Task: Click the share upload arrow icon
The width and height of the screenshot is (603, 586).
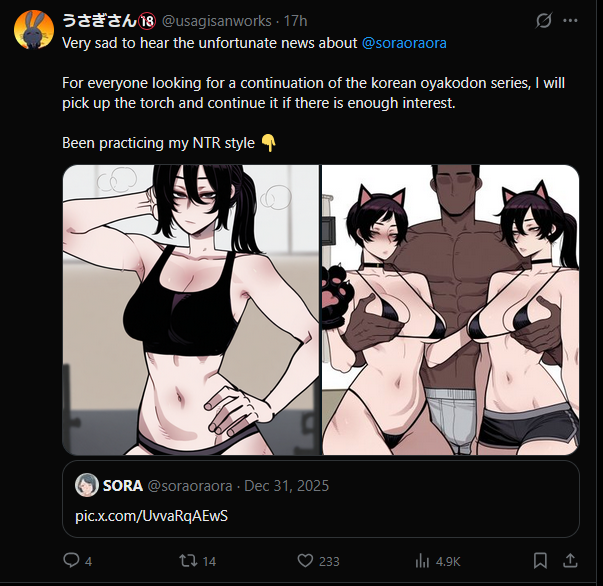Action: [x=570, y=561]
